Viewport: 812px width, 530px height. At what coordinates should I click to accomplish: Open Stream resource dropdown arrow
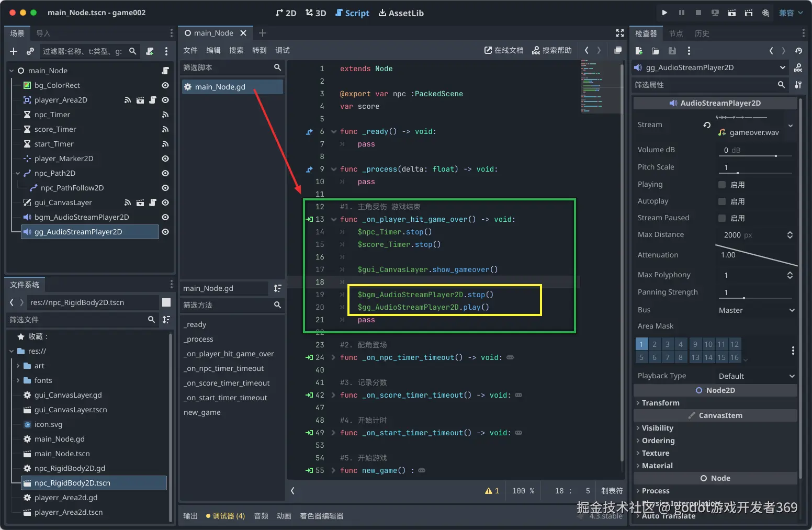(791, 125)
